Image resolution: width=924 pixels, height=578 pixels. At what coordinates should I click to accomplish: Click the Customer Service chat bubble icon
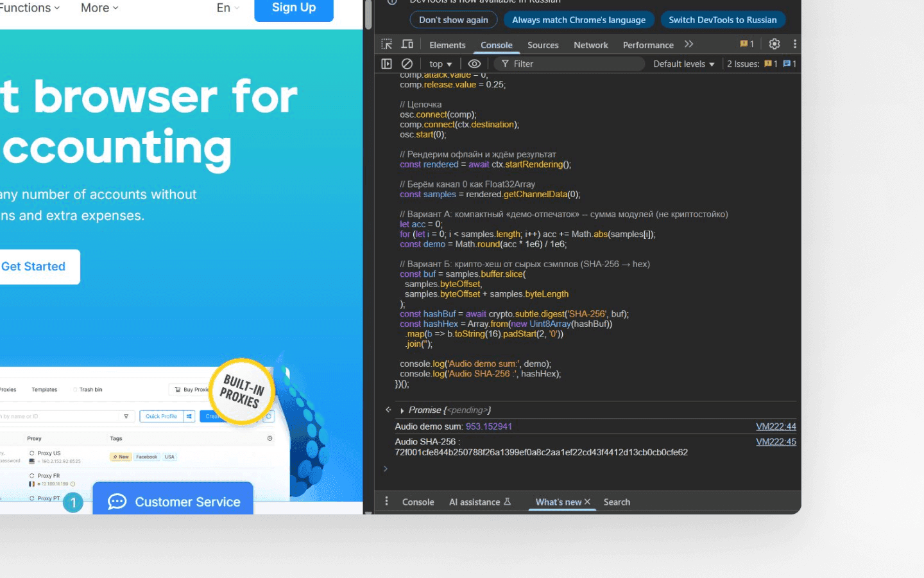pos(117,502)
